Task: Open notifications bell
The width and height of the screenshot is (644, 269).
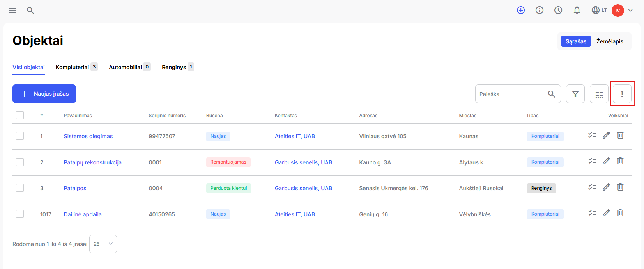Action: [x=577, y=11]
